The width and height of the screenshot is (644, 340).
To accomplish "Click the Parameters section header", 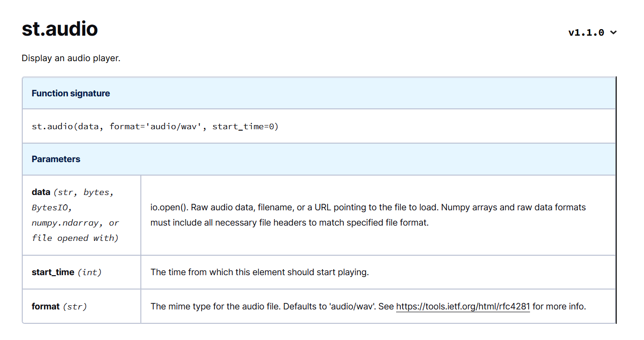I will [x=56, y=158].
